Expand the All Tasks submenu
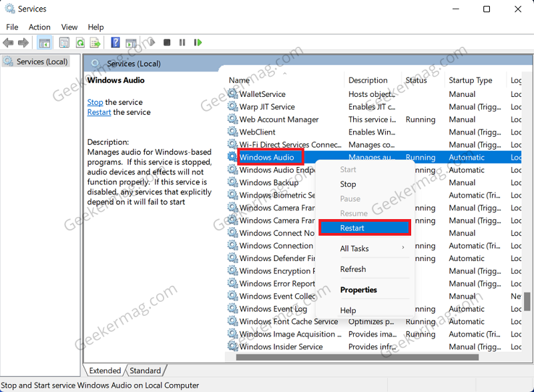534x392 pixels. tap(364, 248)
